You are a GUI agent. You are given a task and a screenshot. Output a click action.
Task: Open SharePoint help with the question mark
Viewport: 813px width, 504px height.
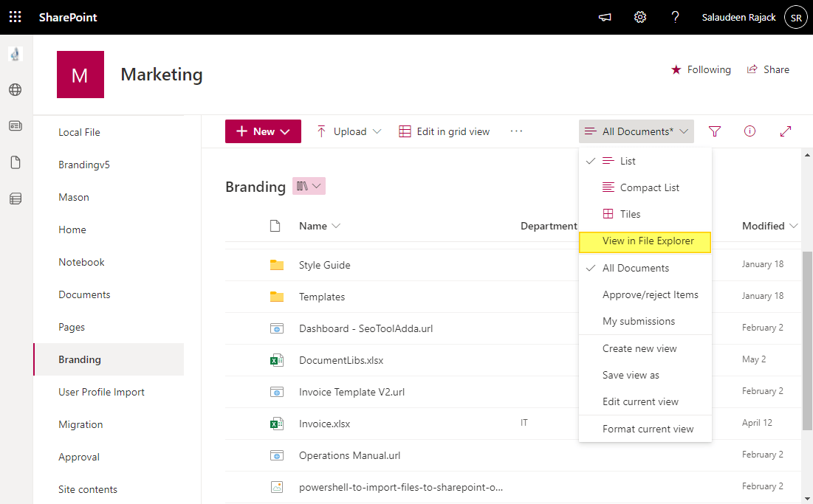coord(675,16)
